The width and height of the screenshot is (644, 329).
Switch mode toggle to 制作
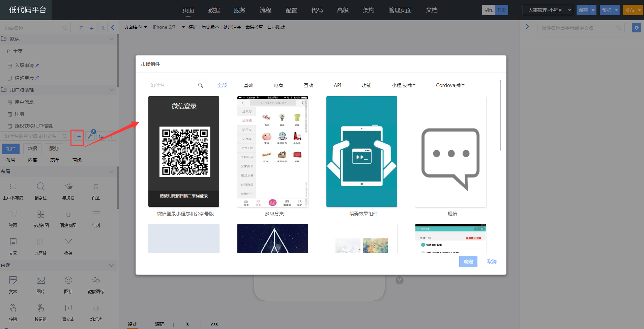489,10
